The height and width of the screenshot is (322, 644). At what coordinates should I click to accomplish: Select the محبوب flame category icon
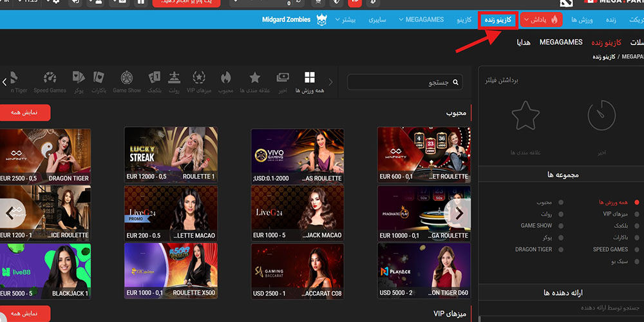pyautogui.click(x=226, y=77)
